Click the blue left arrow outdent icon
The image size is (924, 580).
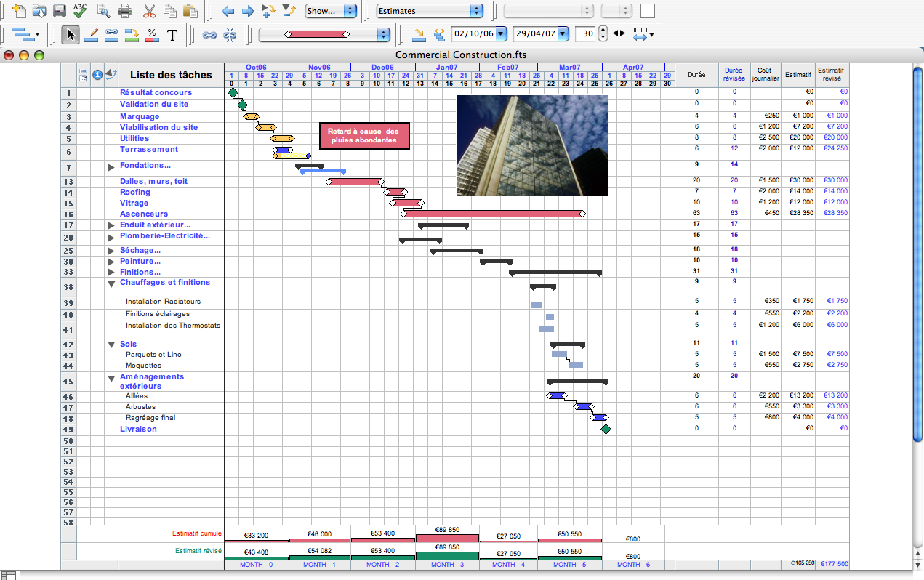(x=228, y=11)
